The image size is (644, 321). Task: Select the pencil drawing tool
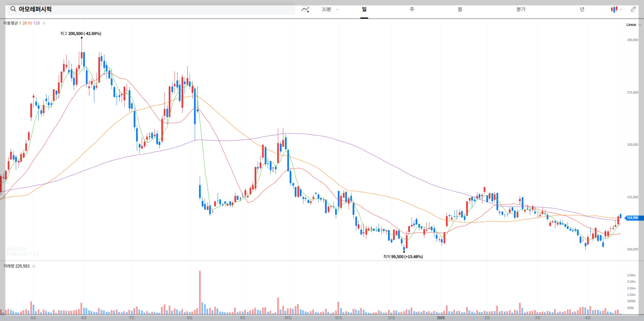click(x=633, y=9)
